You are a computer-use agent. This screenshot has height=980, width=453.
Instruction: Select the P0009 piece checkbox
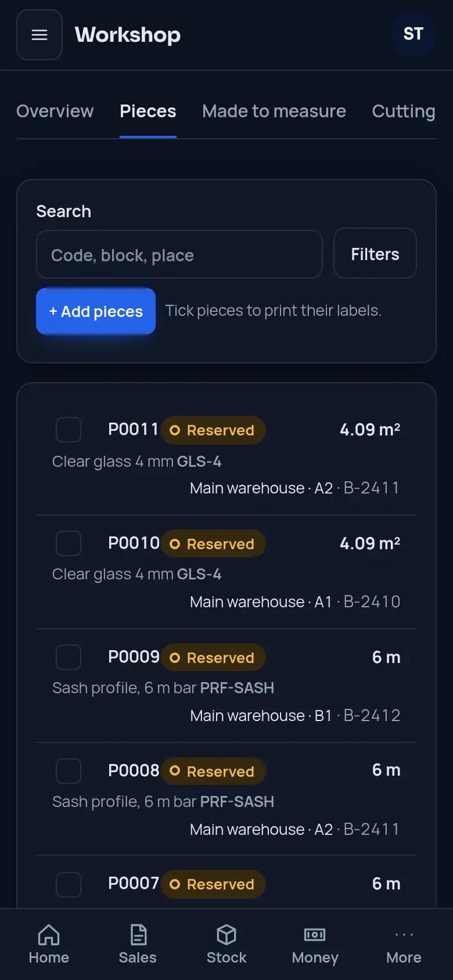click(x=69, y=657)
